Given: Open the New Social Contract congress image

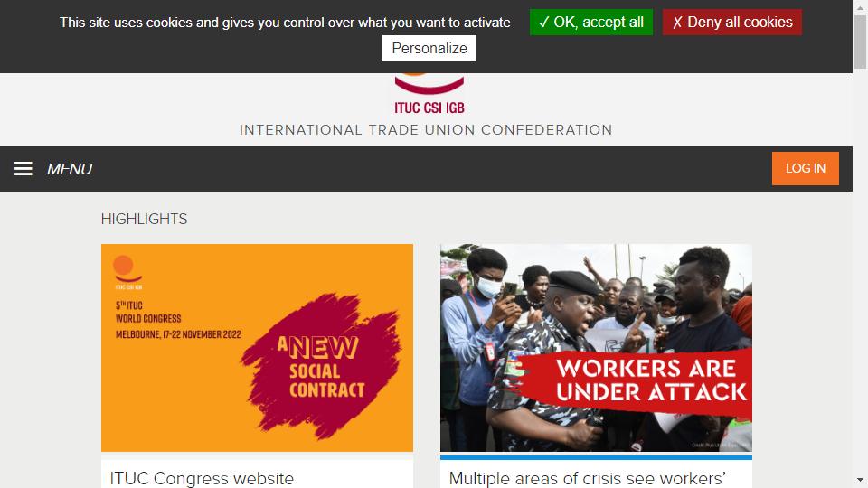Looking at the screenshot, I should [x=257, y=347].
